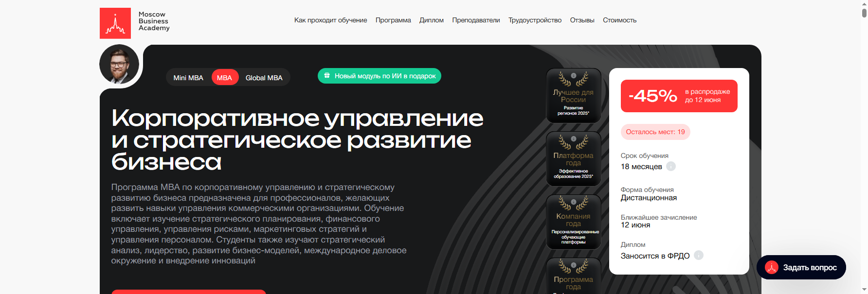
Task: Click the Срок обучения label
Action: pos(644,156)
